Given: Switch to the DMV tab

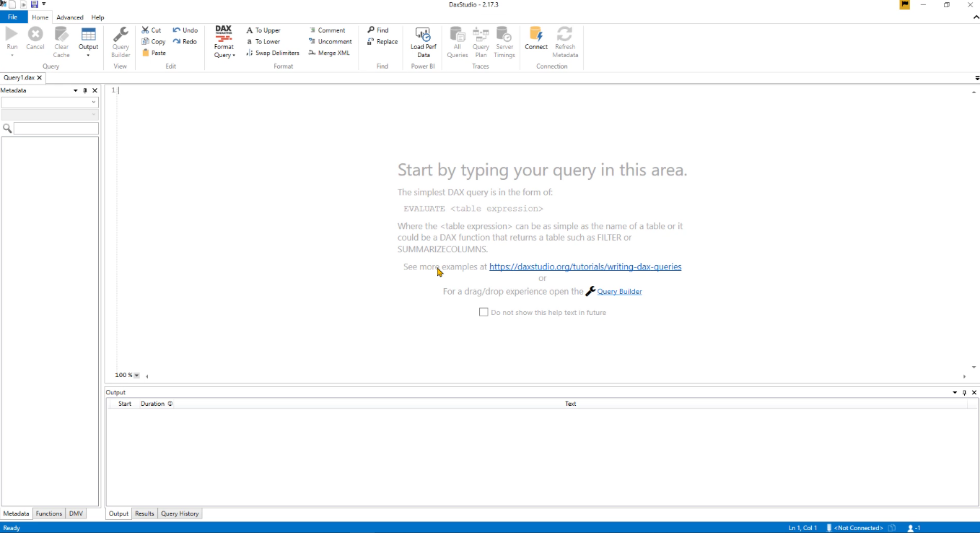Looking at the screenshot, I should (x=76, y=513).
